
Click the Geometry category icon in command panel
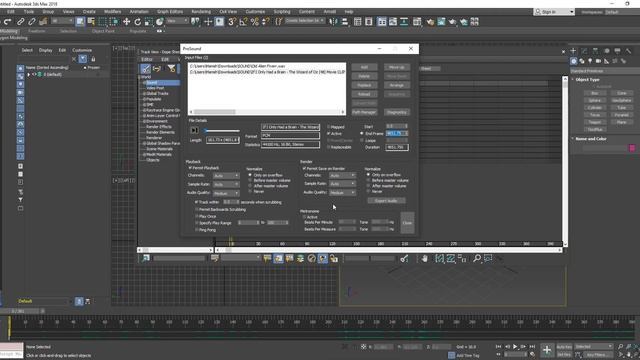tap(573, 61)
